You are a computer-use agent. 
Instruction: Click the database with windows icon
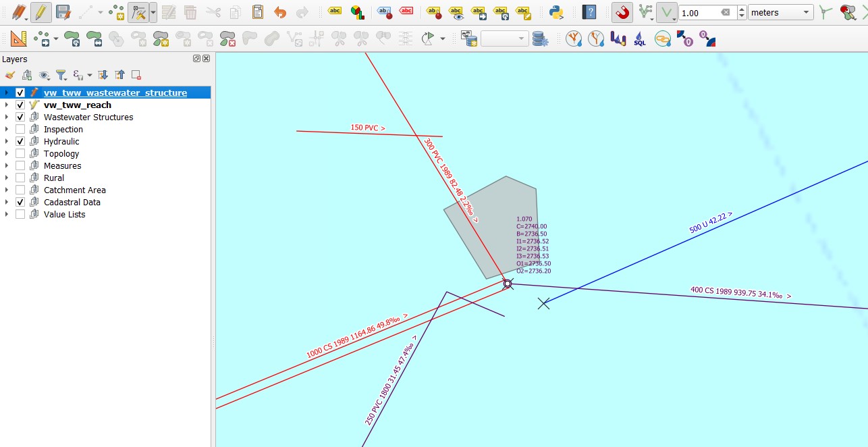point(468,38)
